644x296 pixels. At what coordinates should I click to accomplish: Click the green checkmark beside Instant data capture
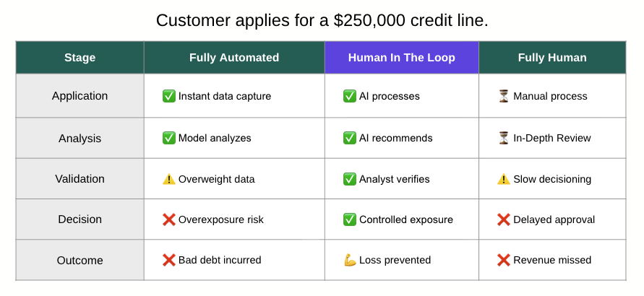tap(169, 96)
